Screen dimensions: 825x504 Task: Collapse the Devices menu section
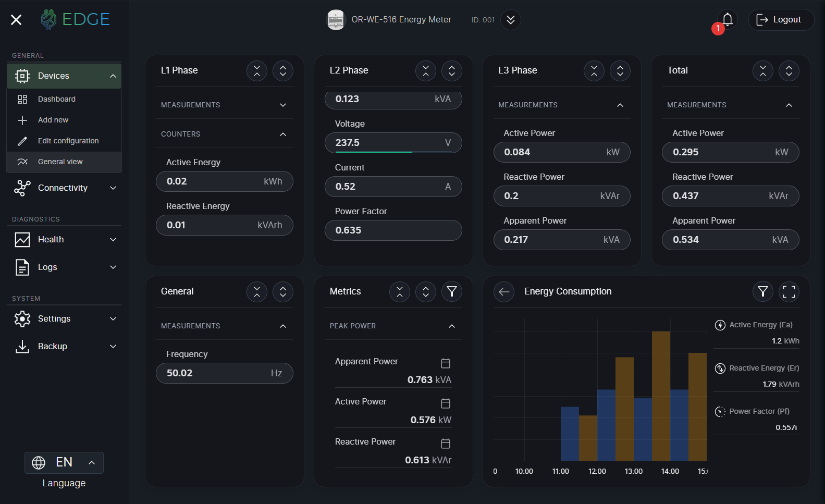(113, 76)
